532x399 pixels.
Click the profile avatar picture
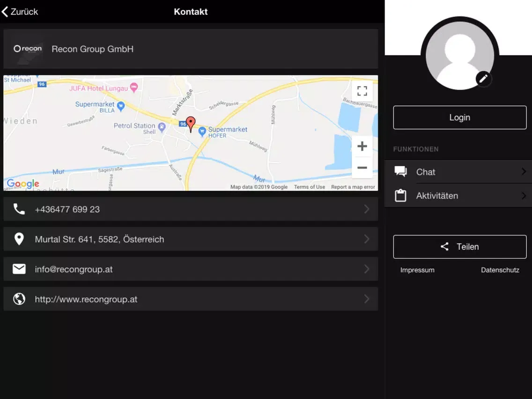pos(460,55)
